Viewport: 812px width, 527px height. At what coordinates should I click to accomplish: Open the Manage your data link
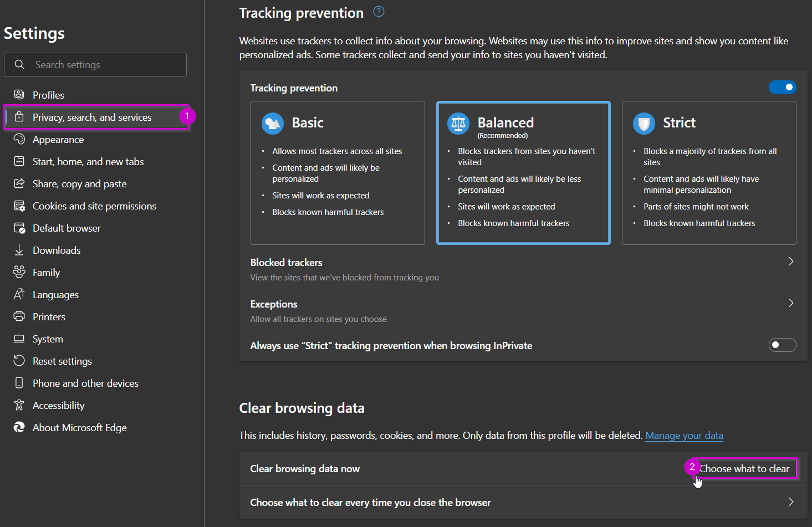[684, 436]
